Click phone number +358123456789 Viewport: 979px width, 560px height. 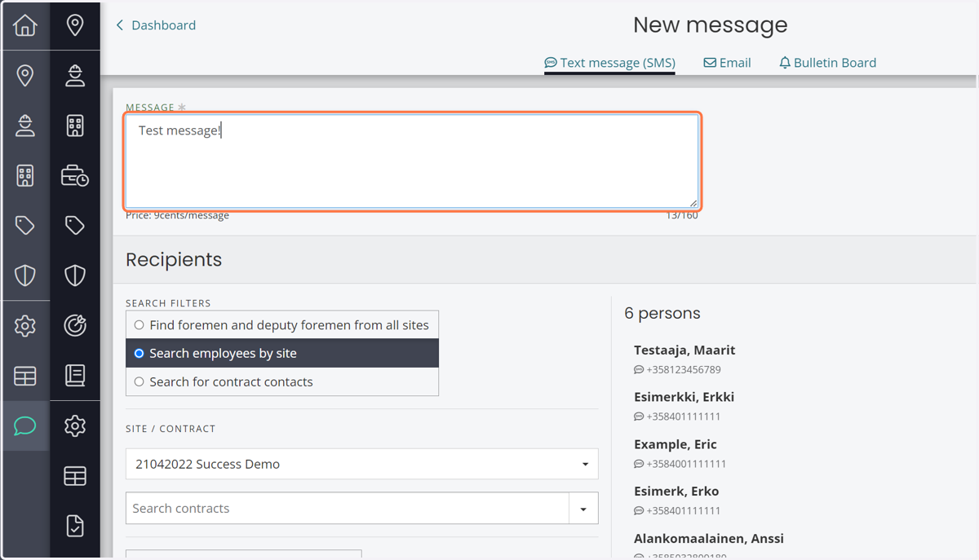(x=684, y=369)
